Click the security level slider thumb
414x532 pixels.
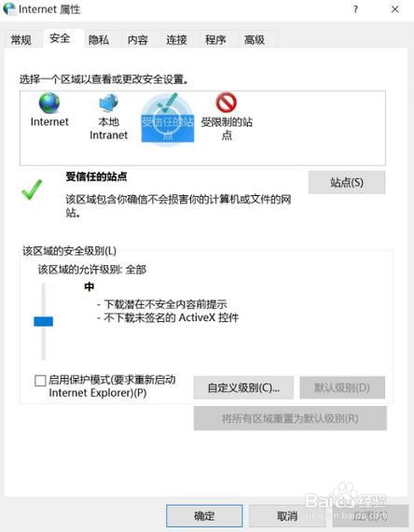coord(44,321)
